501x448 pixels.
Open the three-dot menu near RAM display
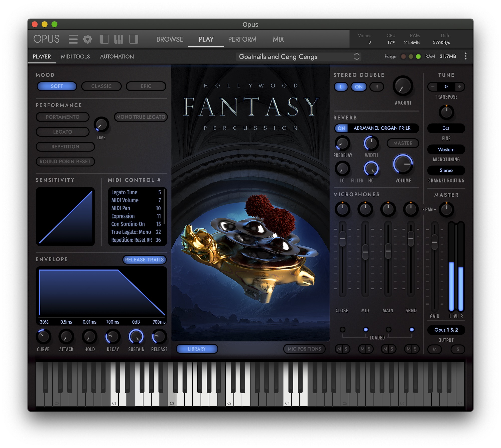click(465, 56)
